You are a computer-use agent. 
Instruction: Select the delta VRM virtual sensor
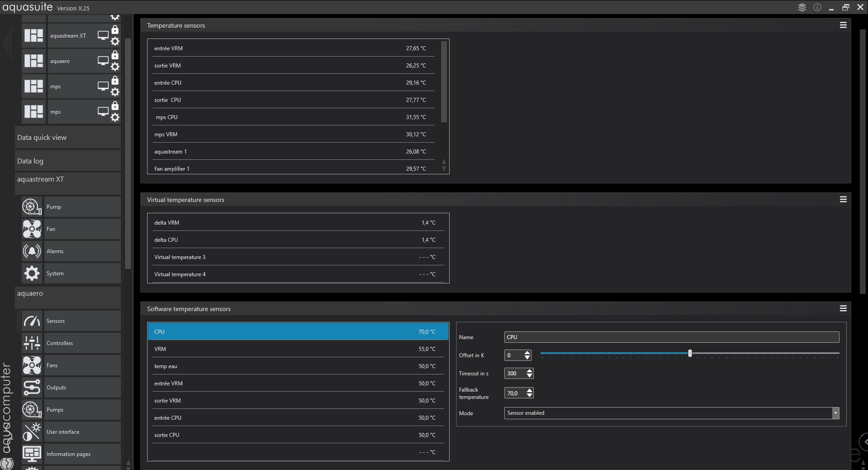click(298, 223)
